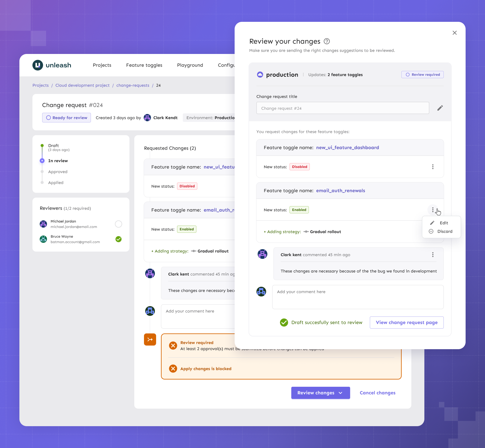Click Michael Jordan's reviewer avatar
485x448 pixels.
point(43,224)
